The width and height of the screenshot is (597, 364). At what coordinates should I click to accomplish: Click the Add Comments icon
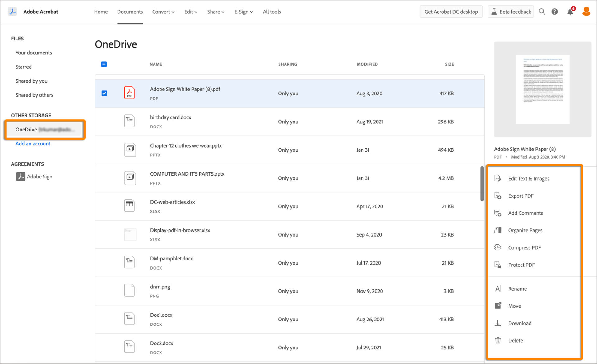coord(497,213)
